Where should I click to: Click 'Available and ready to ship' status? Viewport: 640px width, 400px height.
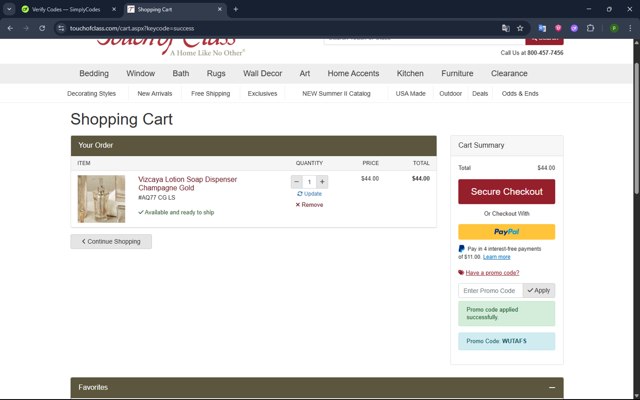pyautogui.click(x=176, y=212)
